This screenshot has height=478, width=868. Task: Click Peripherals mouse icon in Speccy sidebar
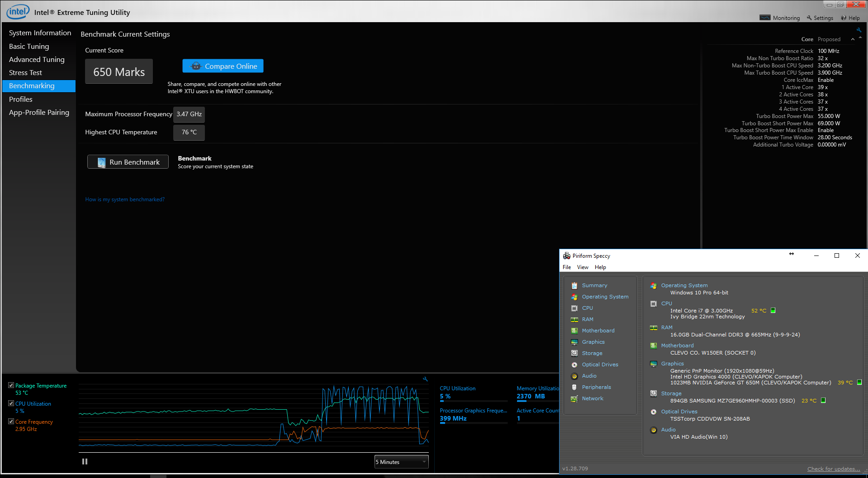pos(574,387)
